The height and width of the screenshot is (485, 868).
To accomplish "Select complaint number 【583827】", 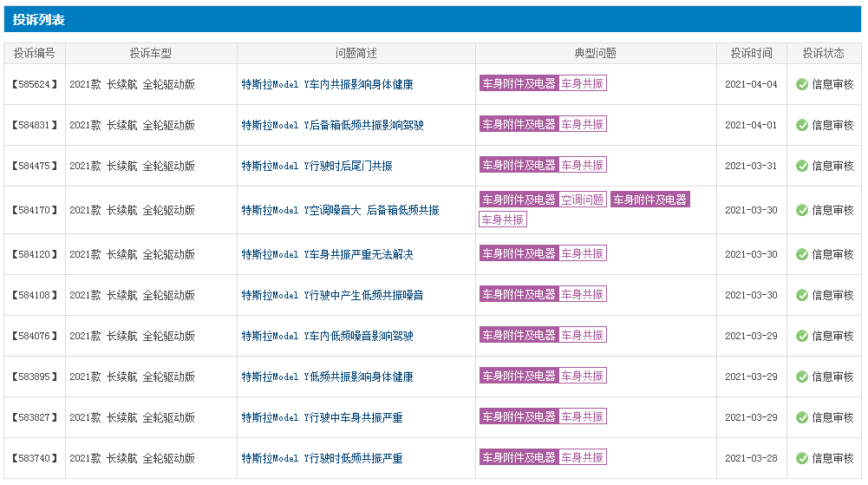I will 35,417.
